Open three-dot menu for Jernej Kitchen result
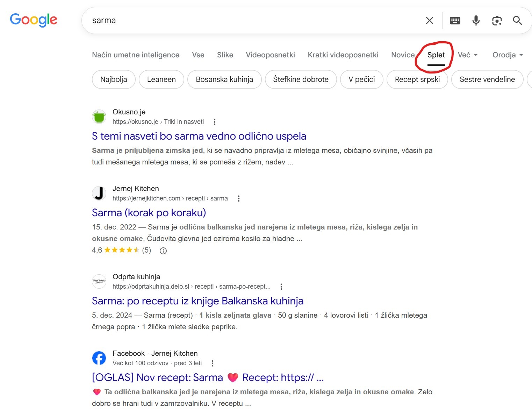Screen dimensions: 532x416 click(x=239, y=198)
